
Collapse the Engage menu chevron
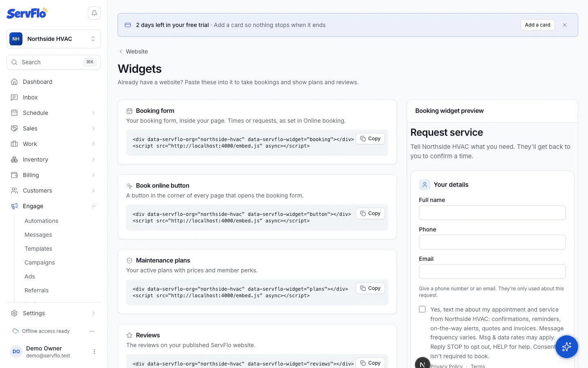(94, 206)
